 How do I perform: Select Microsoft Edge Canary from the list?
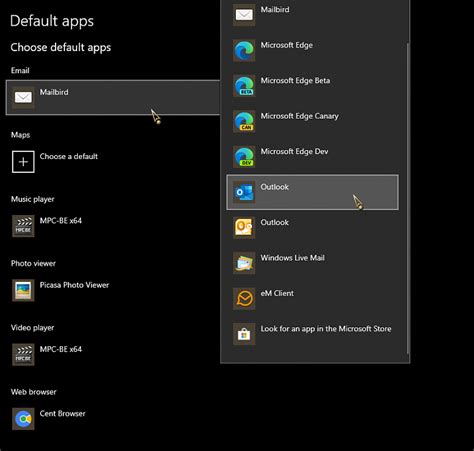point(312,121)
